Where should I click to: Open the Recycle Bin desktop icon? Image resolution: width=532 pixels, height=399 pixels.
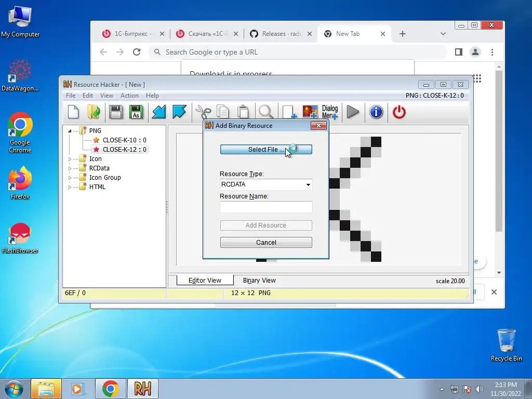[x=506, y=345]
